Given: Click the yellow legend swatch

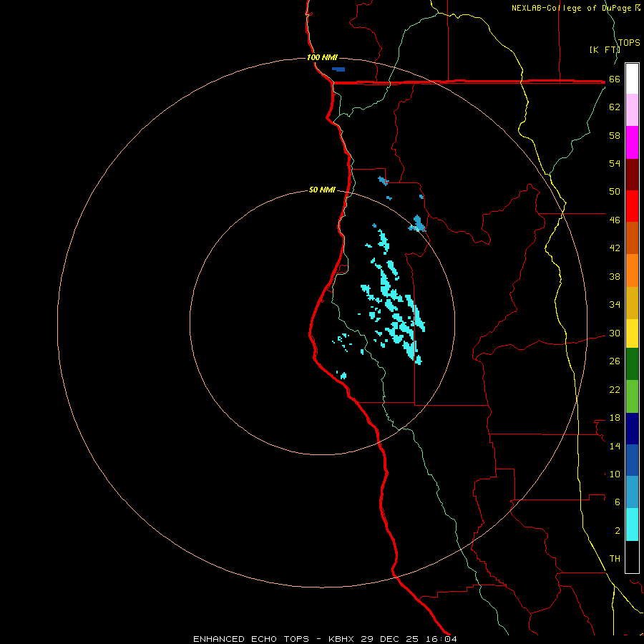Looking at the screenshot, I should (x=632, y=333).
